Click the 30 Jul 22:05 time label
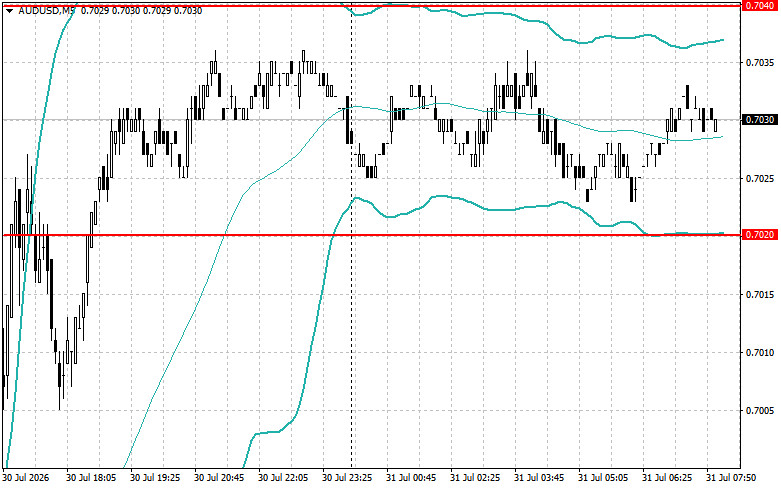Screen dimensions: 781x489 (283, 478)
